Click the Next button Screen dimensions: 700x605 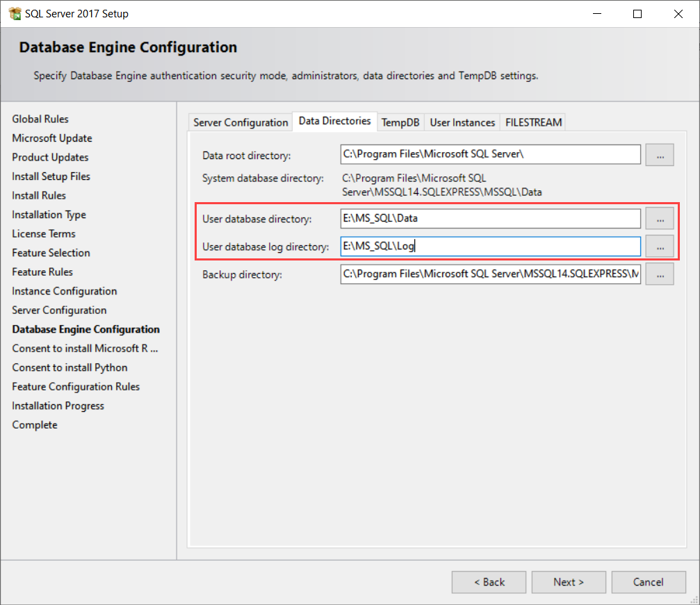pyautogui.click(x=569, y=582)
